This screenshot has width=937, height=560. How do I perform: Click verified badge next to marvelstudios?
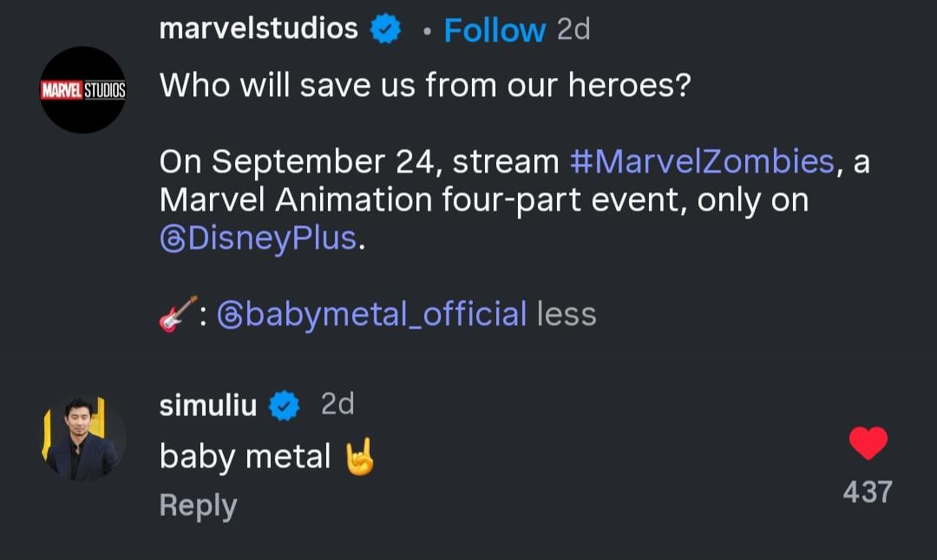[x=386, y=29]
